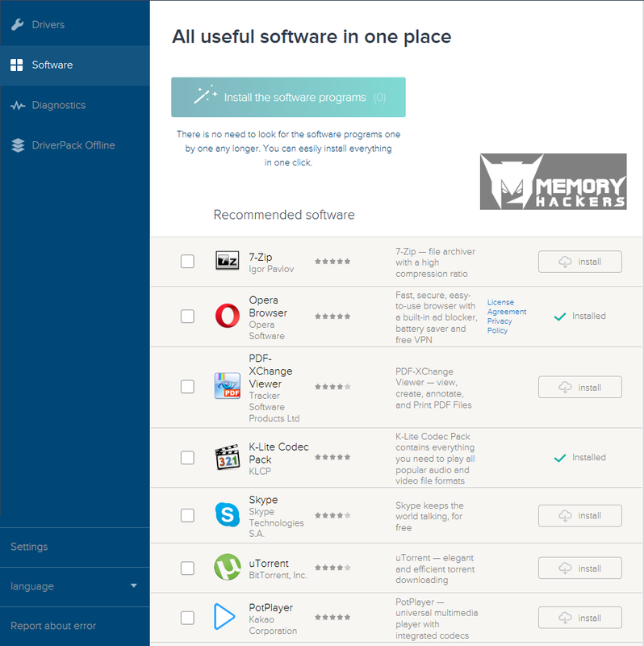Click the star rating for Opera Browser
The image size is (644, 646).
tap(332, 317)
